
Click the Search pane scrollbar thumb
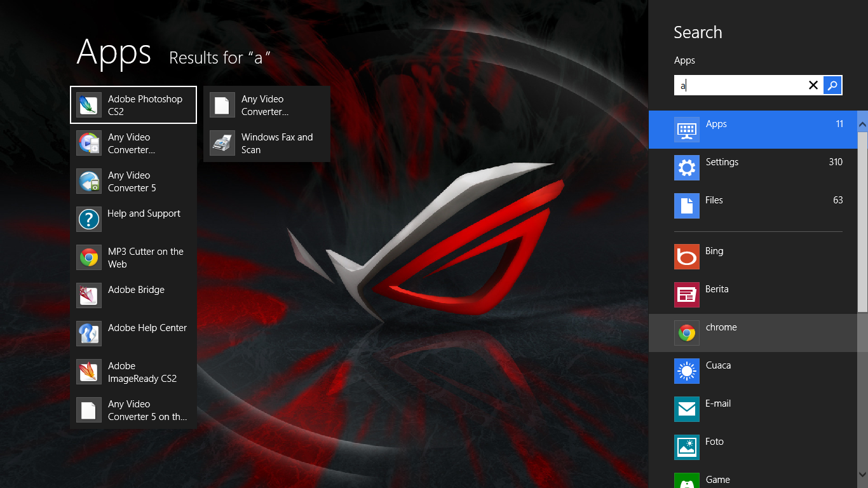862,222
